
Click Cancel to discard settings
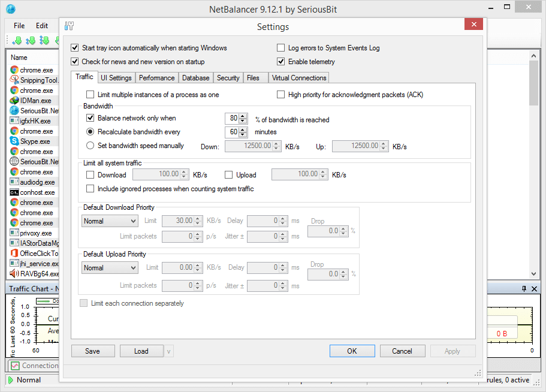click(x=402, y=351)
